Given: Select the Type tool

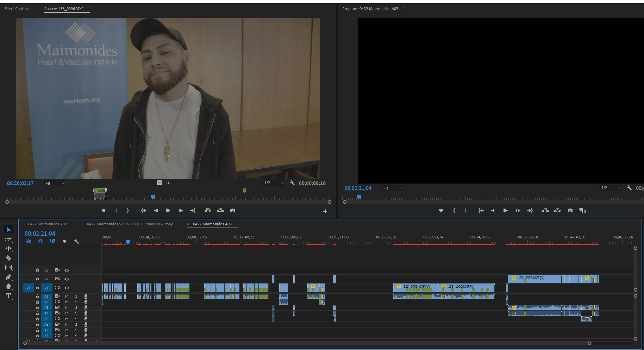Looking at the screenshot, I should (8, 296).
